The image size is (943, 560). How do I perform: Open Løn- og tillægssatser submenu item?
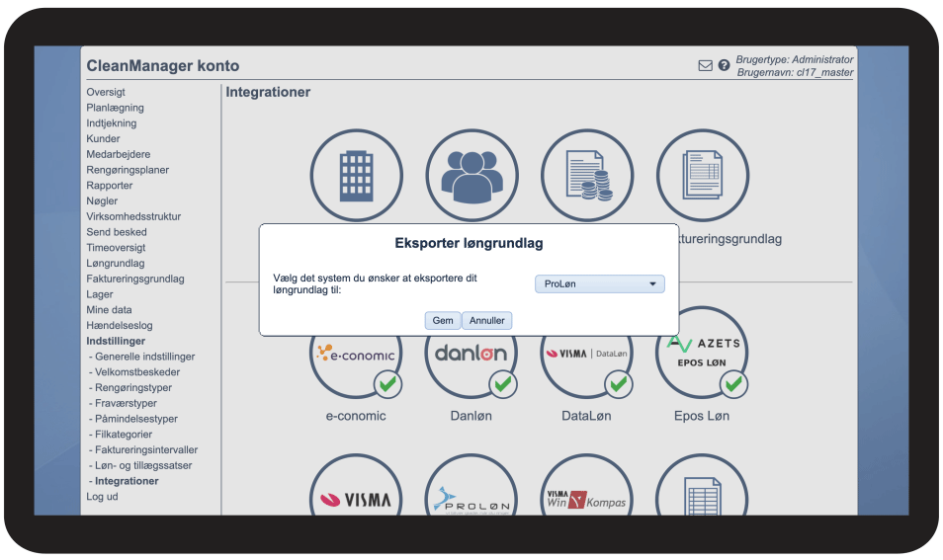140,466
